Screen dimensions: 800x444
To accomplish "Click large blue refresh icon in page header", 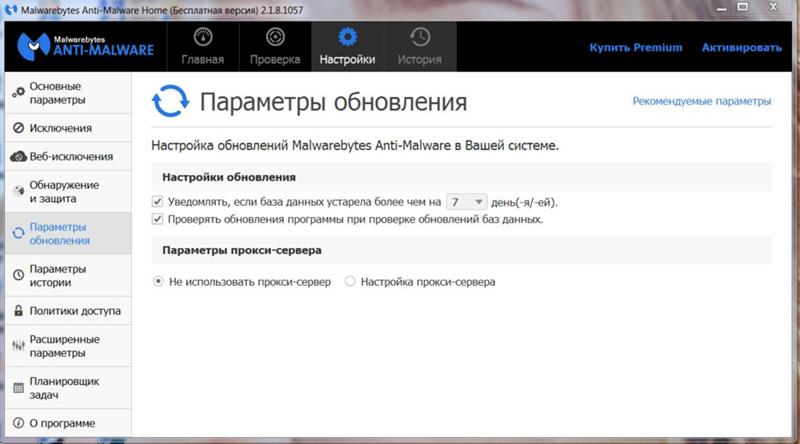I will tap(170, 101).
